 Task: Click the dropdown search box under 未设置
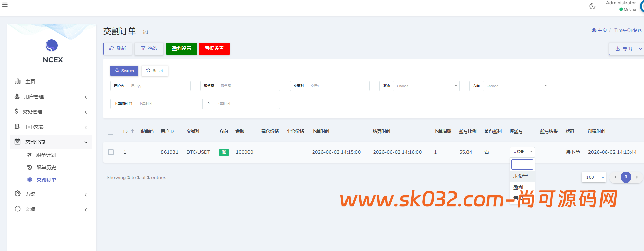522,164
